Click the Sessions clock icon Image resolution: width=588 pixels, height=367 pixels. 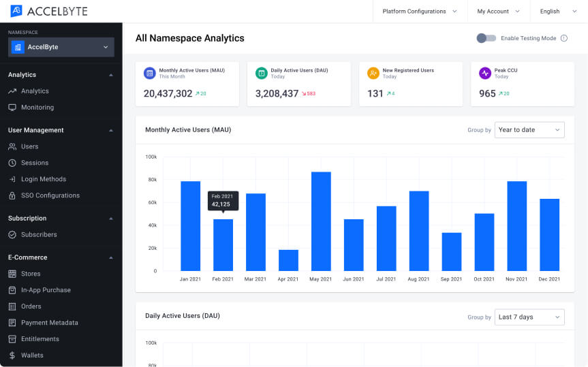click(x=12, y=163)
